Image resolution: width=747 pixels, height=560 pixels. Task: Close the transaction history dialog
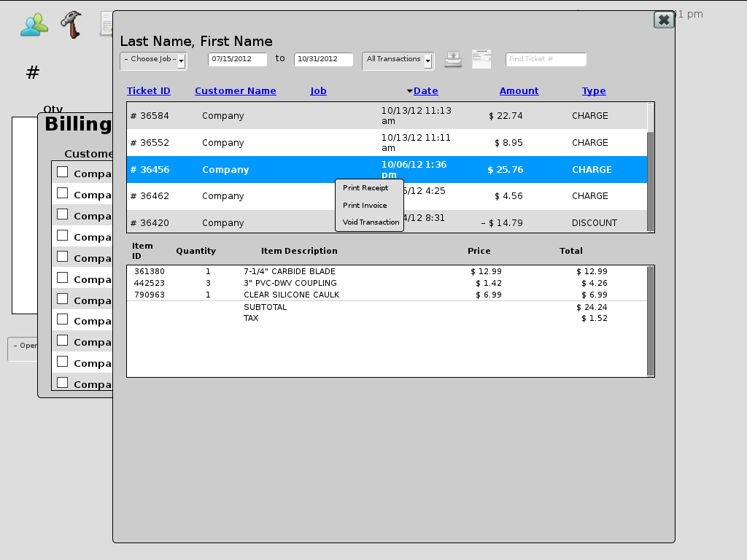tap(664, 20)
